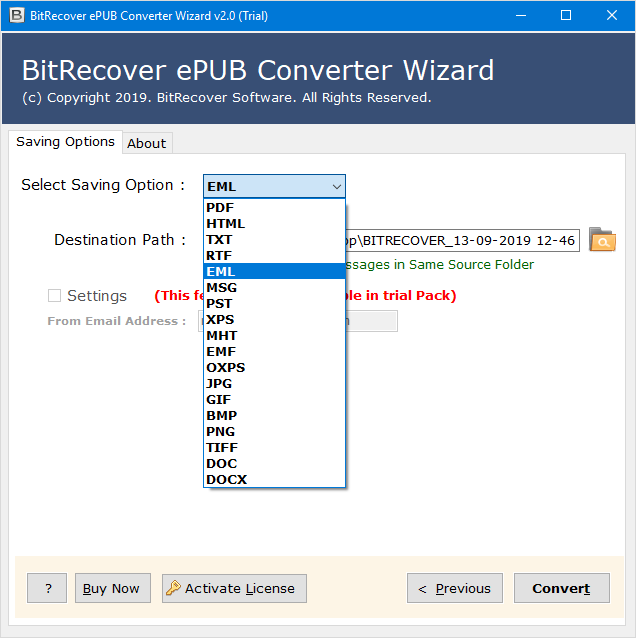Select JPG saving option

pos(274,383)
